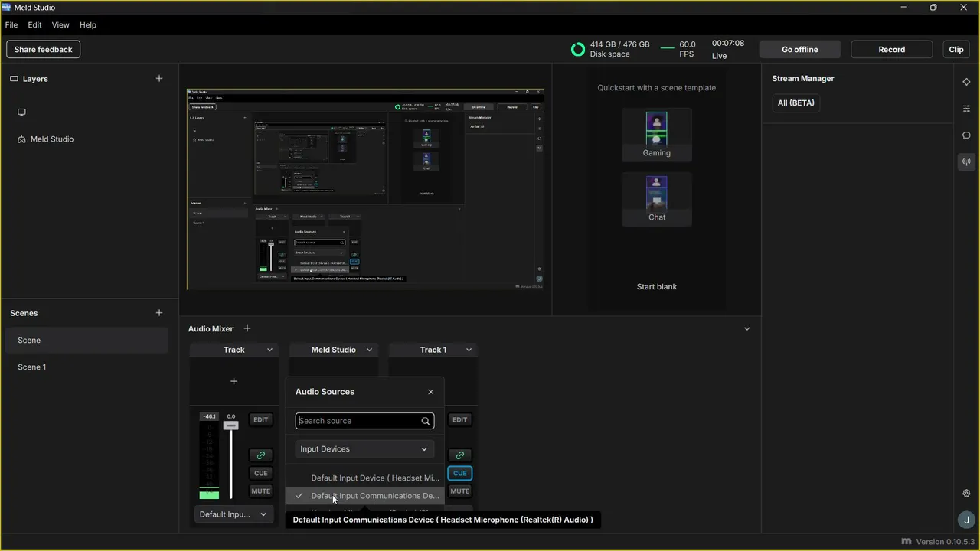Viewport: 980px width, 551px height.
Task: Click EDIT on the Track 1 channel
Action: point(459,420)
